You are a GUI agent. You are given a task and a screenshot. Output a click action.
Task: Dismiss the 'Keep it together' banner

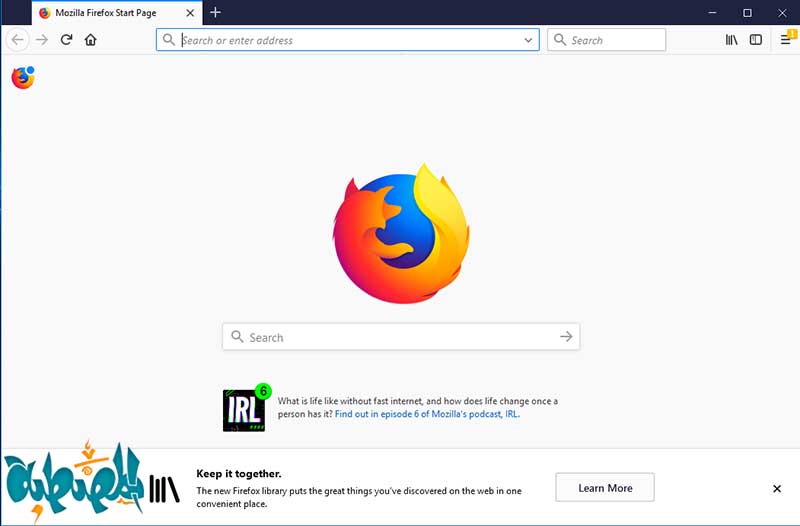click(x=777, y=489)
